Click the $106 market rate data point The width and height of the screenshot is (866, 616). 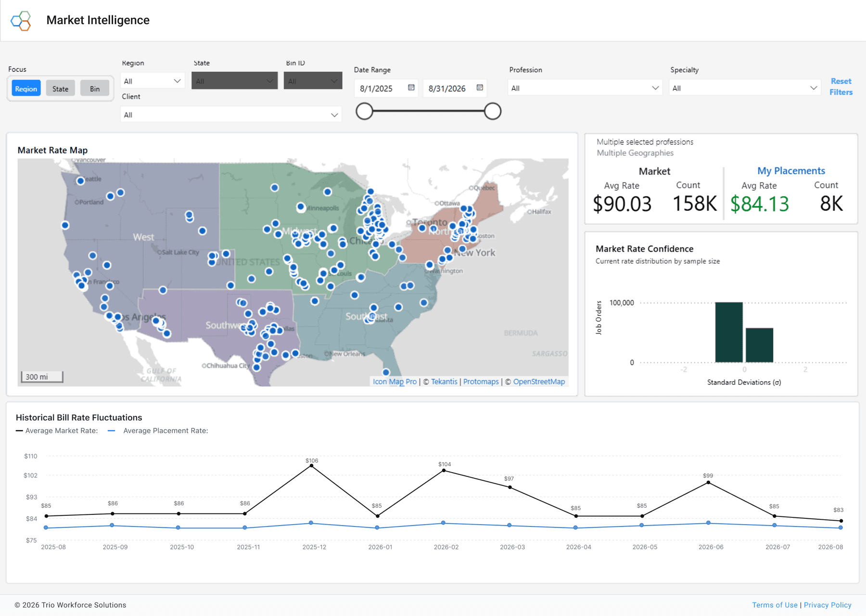click(x=311, y=466)
